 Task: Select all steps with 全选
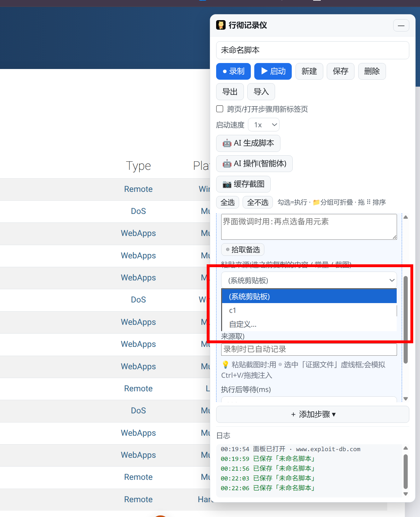click(x=228, y=202)
